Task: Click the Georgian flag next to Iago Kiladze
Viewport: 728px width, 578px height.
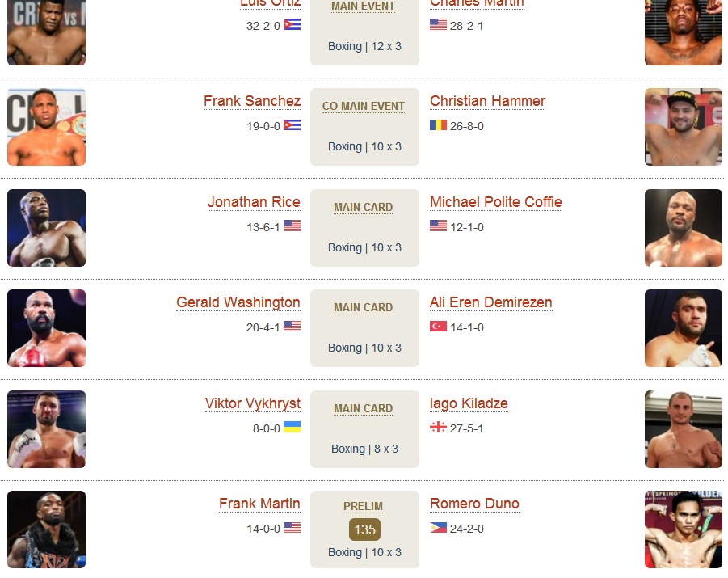Action: pos(438,427)
